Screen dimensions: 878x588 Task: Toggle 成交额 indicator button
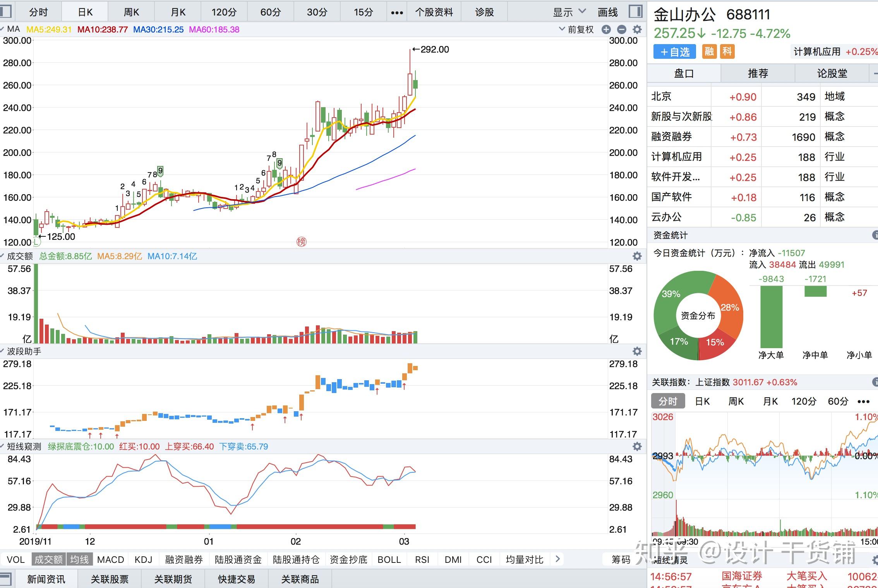click(48, 559)
